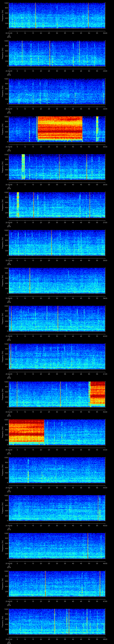Screen dimensions: 114x644
Task: Open the 20:37 spectrogram panel
Action: coord(57,243)
